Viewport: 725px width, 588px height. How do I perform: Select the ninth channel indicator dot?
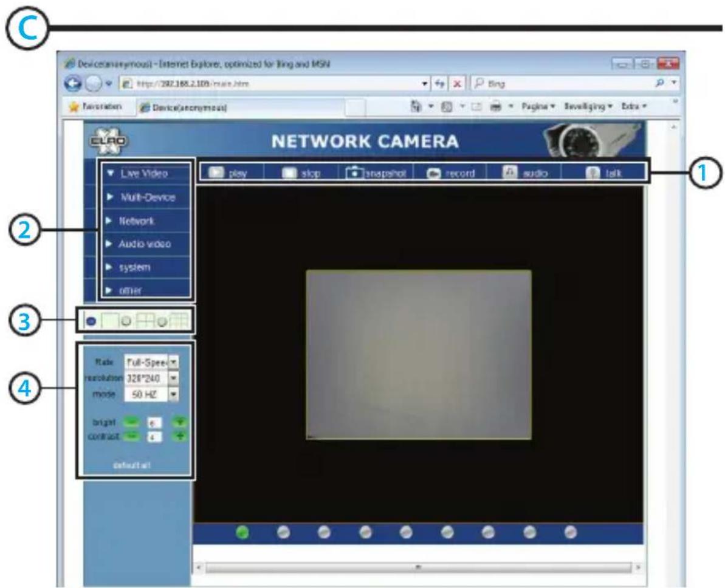571,533
